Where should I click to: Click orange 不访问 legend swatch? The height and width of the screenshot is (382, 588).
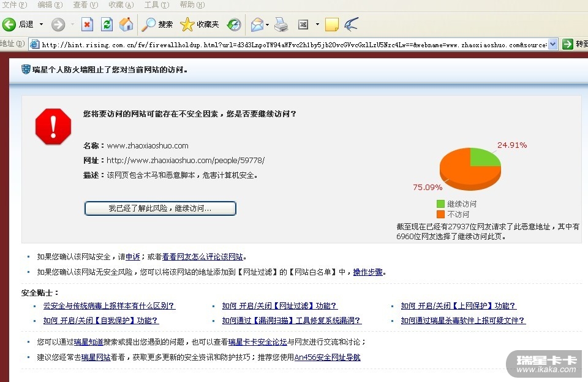440,214
